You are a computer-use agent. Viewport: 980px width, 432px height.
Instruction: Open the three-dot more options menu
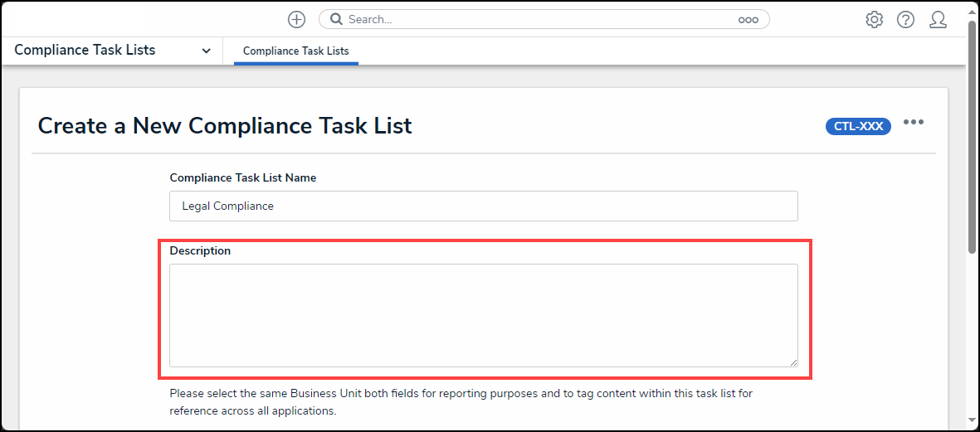913,123
